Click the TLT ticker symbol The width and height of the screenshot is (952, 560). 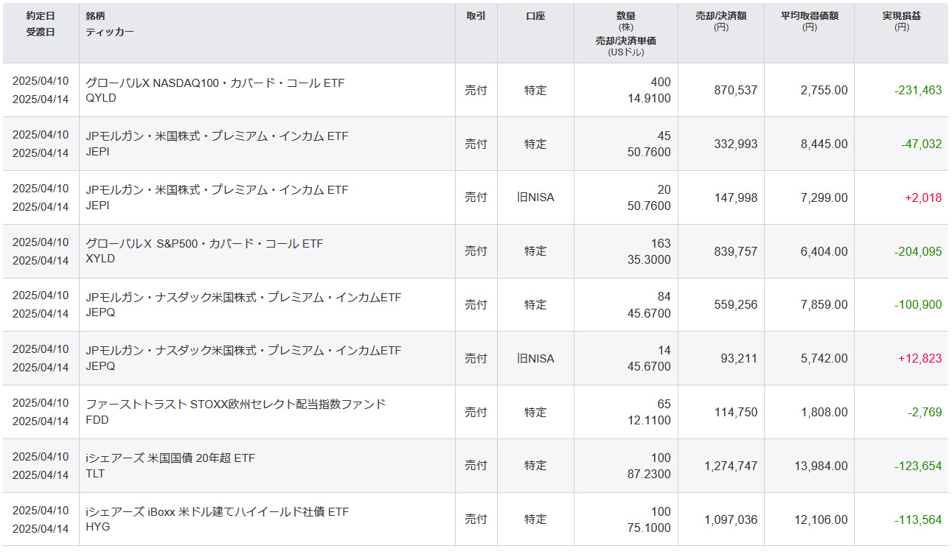pyautogui.click(x=95, y=474)
